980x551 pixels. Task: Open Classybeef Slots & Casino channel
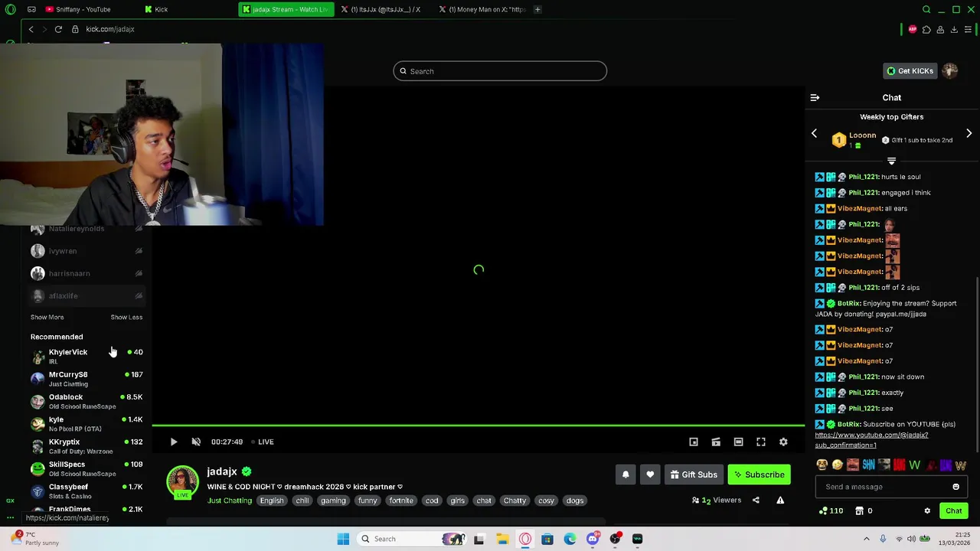click(87, 491)
